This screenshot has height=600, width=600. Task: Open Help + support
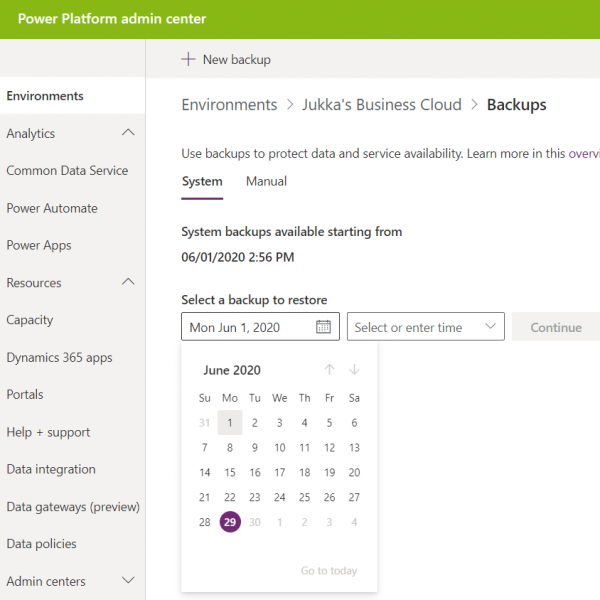(x=48, y=432)
